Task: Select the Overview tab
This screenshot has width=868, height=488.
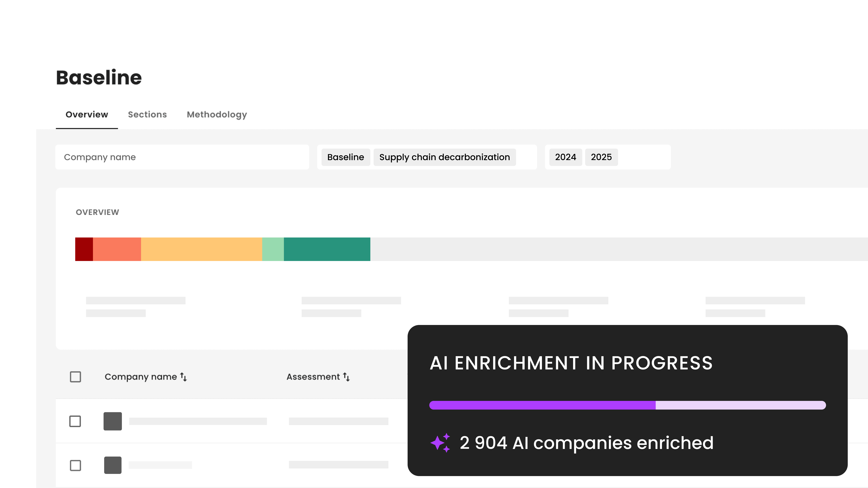Action: 87,115
